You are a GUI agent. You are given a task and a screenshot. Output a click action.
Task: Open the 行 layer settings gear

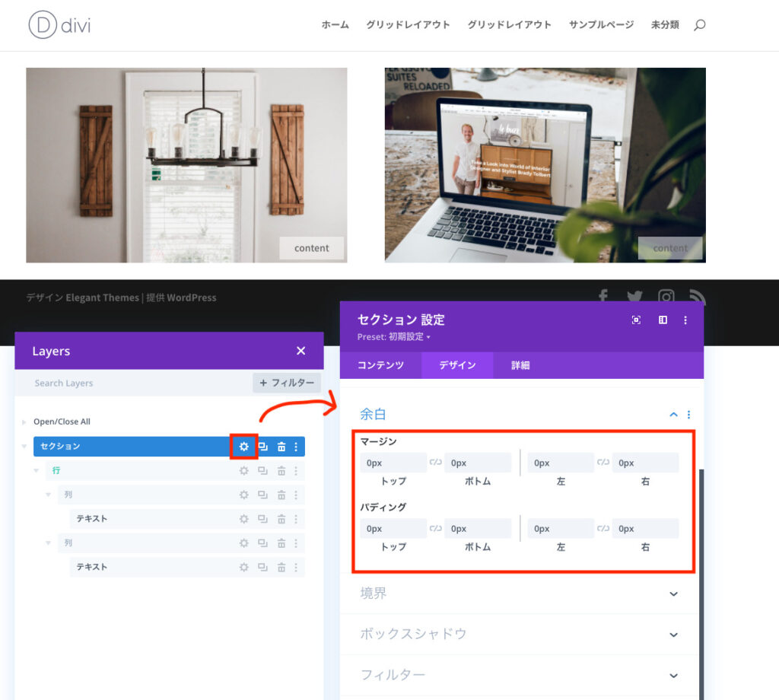click(244, 471)
